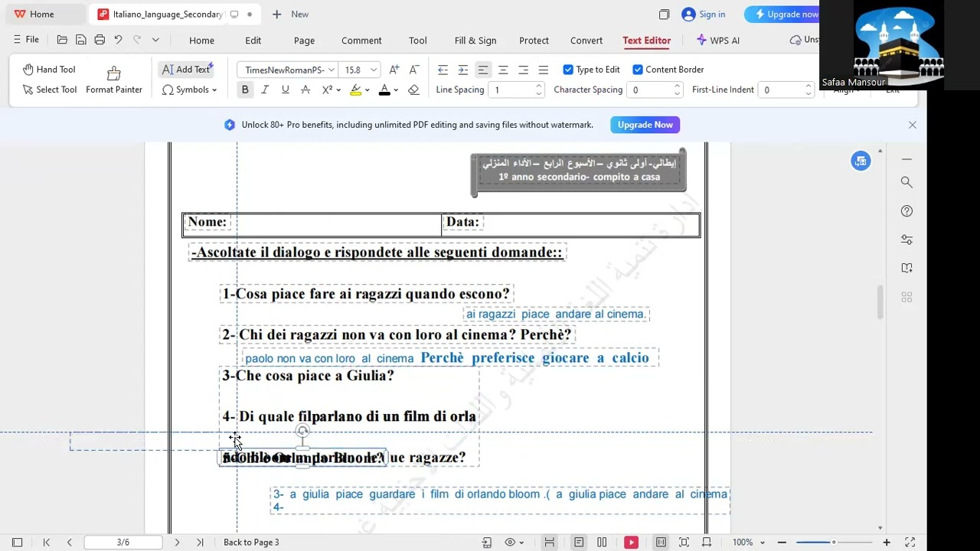Toggle Bold formatting
The height and width of the screenshot is (551, 980).
coord(245,90)
